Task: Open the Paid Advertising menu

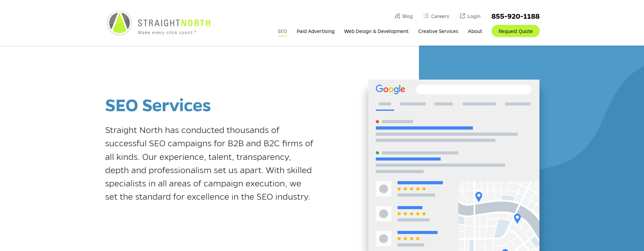Action: click(316, 31)
